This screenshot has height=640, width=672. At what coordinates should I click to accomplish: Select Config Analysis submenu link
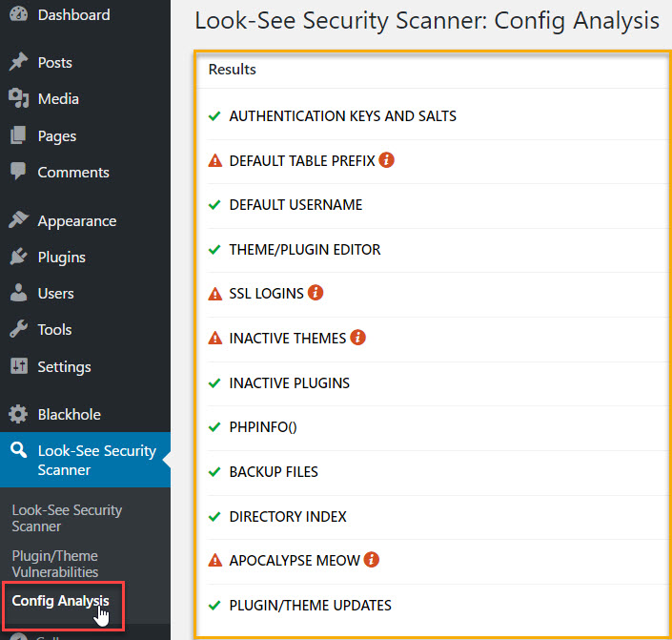(60, 601)
